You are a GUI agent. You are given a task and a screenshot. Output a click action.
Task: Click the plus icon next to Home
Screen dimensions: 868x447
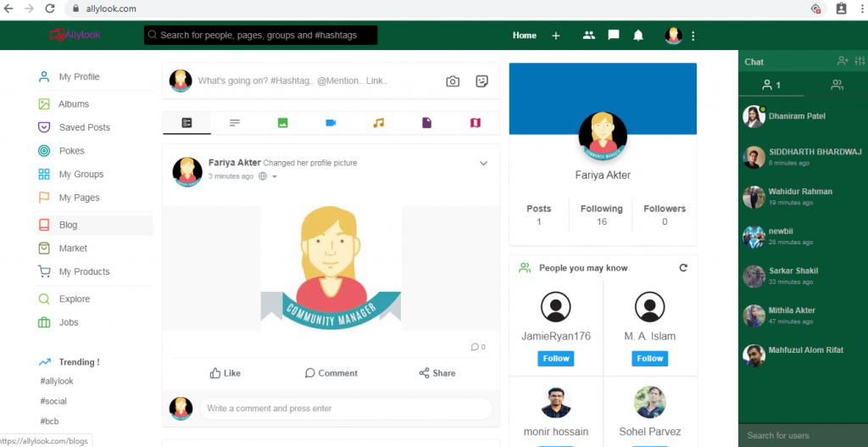(x=556, y=36)
